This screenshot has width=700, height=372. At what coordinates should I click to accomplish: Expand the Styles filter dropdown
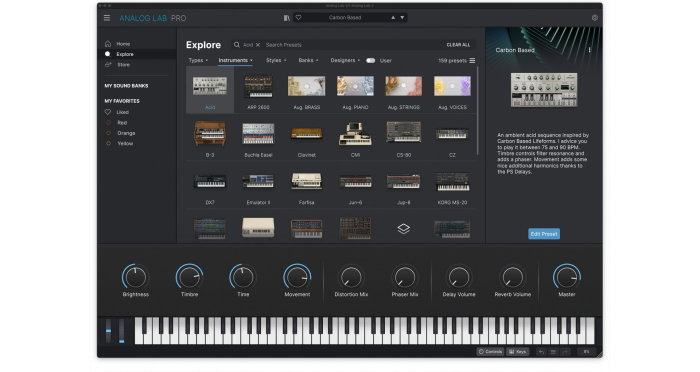[276, 60]
